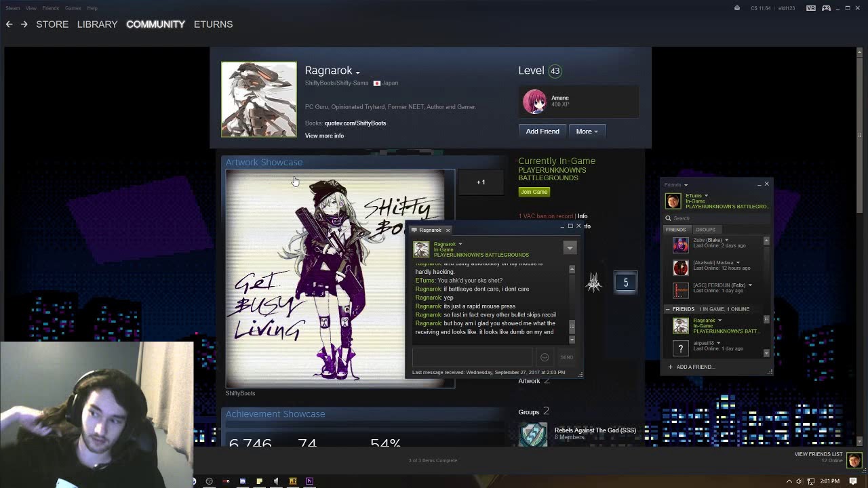Open Zubs (Blake) avatar in friends list
This screenshot has height=488, width=868.
coord(680,245)
